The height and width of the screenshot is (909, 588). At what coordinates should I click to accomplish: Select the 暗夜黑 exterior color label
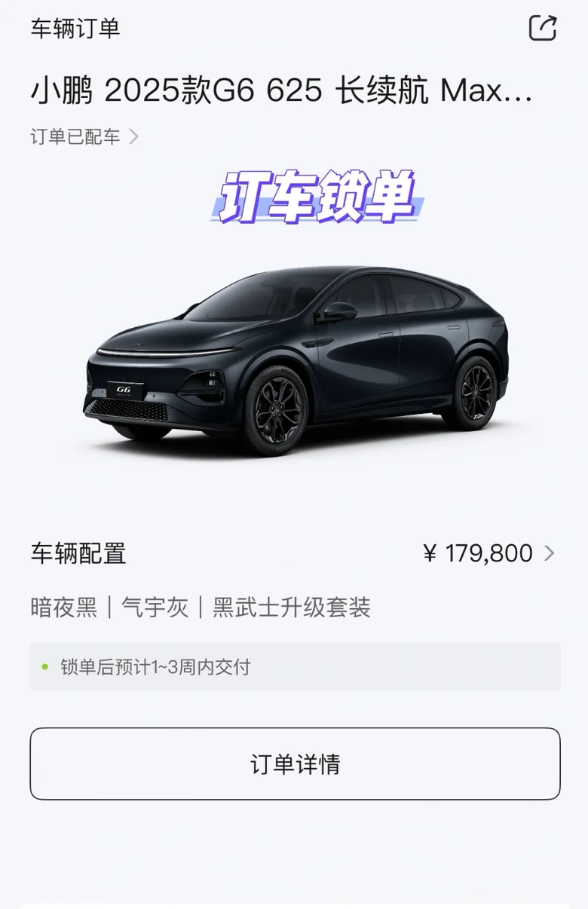click(x=64, y=608)
